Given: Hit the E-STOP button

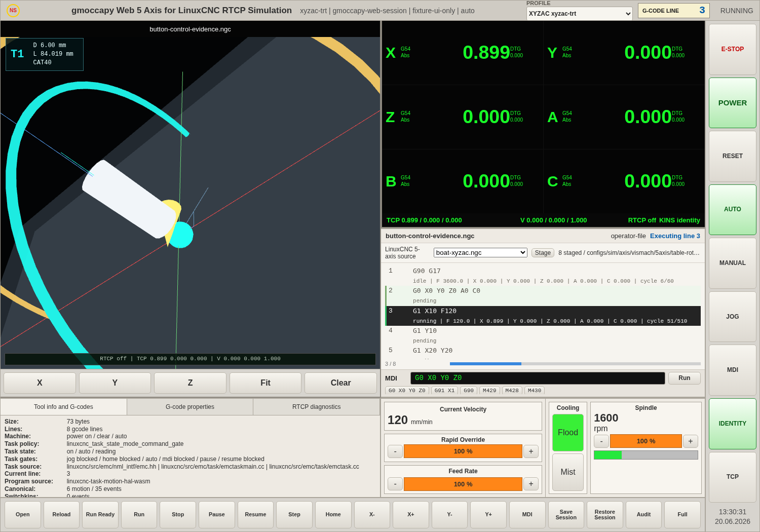Looking at the screenshot, I should (x=733, y=49).
